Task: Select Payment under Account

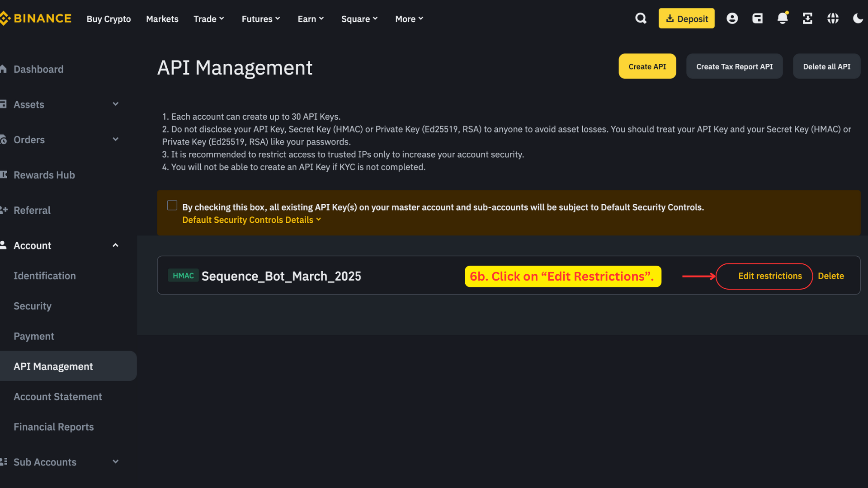Action: point(34,336)
